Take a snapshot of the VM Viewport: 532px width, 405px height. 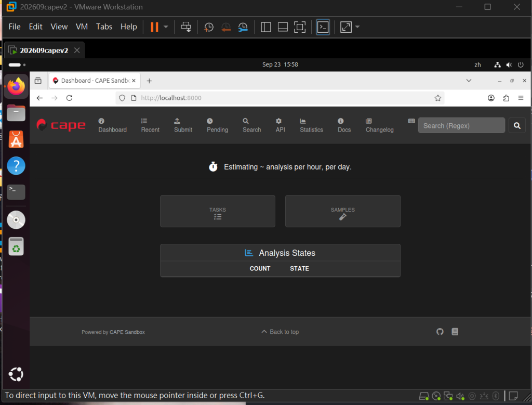[x=209, y=27]
